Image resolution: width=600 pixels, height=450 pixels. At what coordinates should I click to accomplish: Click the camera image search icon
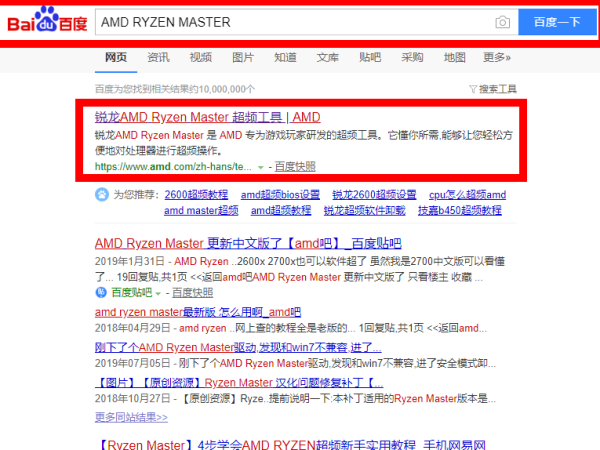click(502, 22)
